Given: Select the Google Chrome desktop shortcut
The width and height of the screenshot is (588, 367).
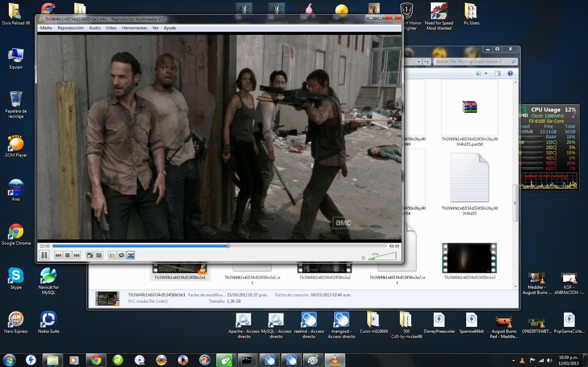Looking at the screenshot, I should tap(16, 234).
